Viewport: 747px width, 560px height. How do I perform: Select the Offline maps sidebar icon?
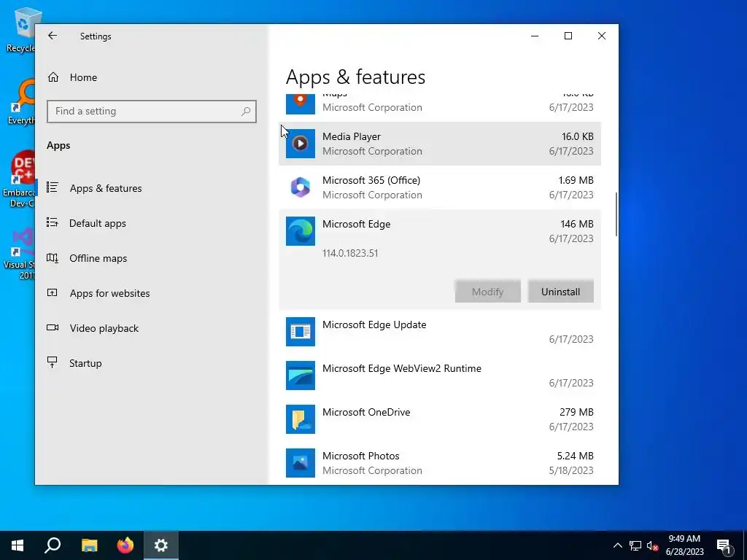point(53,257)
